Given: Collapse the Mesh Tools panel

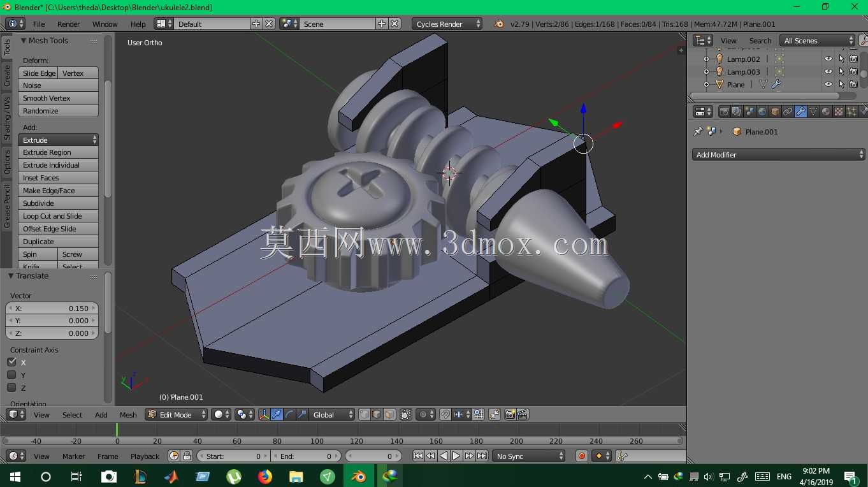Looking at the screenshot, I should (24, 40).
